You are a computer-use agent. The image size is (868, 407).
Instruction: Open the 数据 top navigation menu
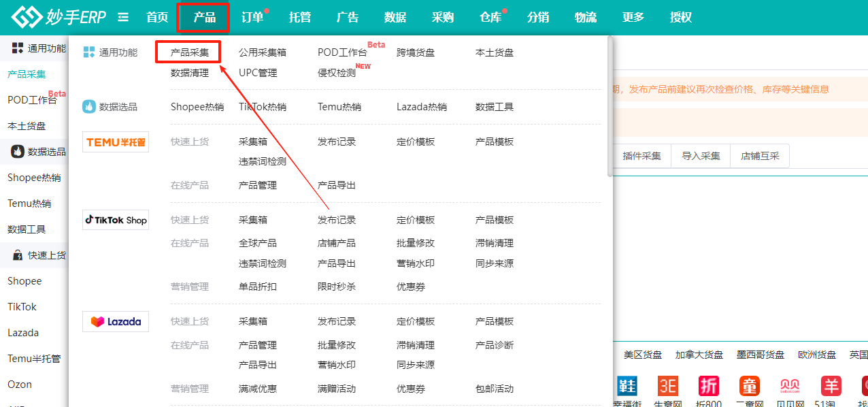tap(395, 18)
